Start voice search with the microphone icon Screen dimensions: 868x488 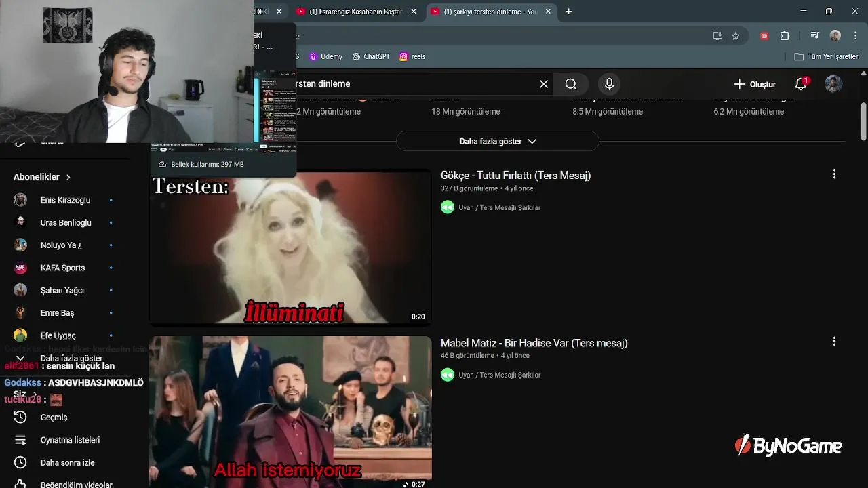pyautogui.click(x=609, y=84)
